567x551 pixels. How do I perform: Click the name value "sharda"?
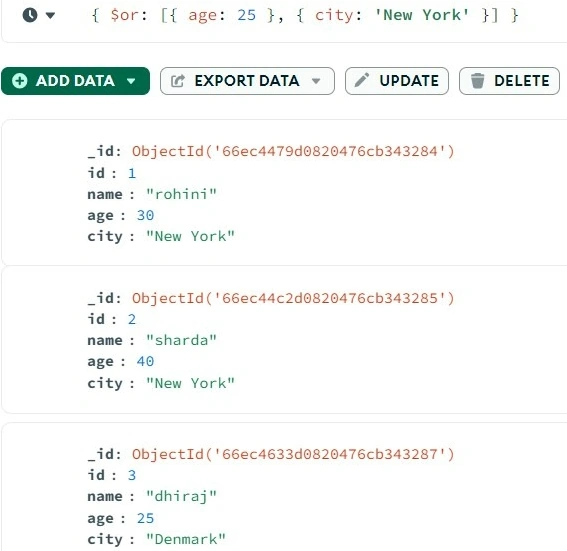coord(181,340)
